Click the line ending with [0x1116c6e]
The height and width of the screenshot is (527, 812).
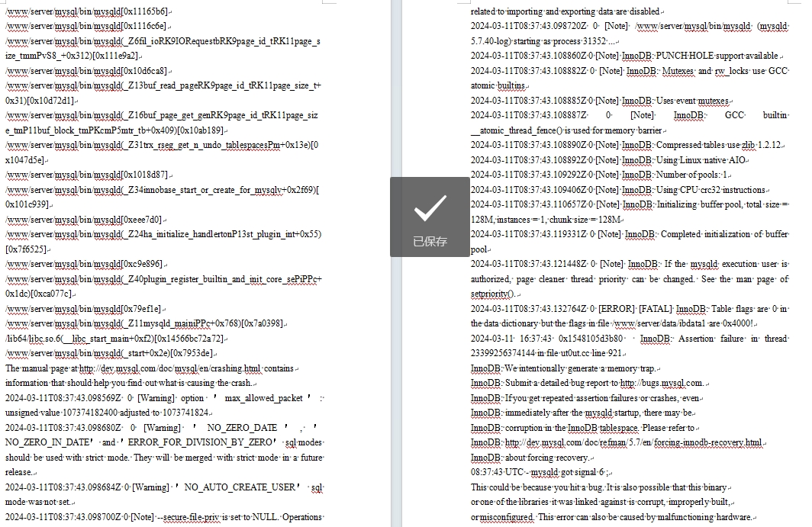[x=86, y=26]
